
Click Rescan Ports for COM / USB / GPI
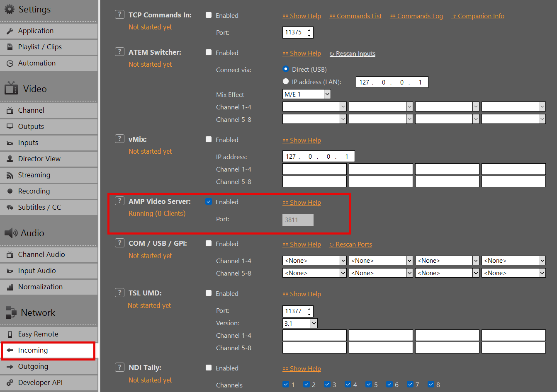(x=350, y=244)
